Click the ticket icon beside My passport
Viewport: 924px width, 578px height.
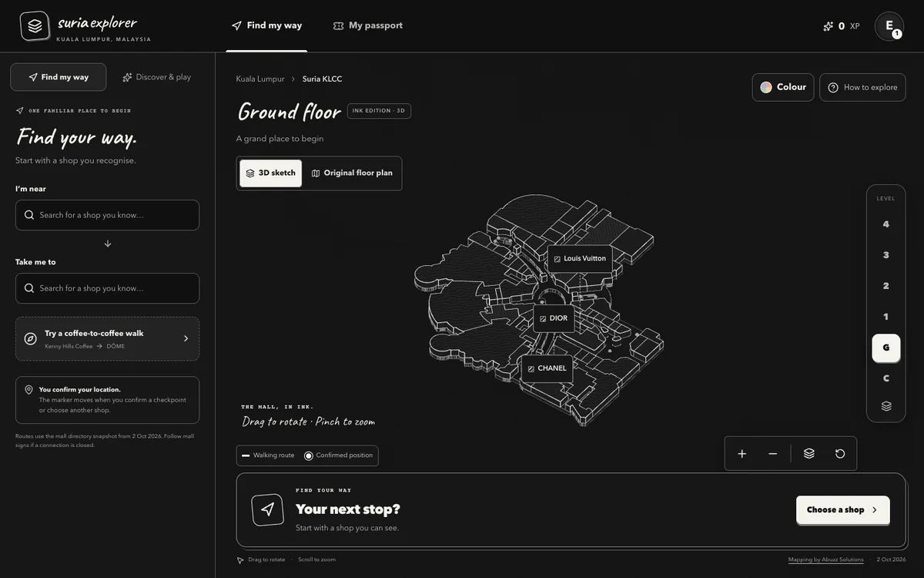[338, 25]
